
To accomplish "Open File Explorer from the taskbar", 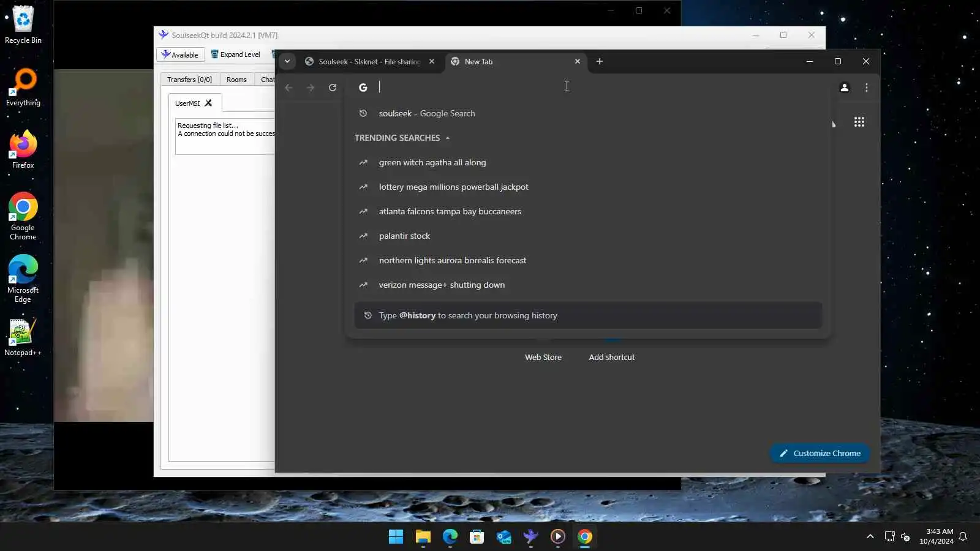I will (x=423, y=537).
